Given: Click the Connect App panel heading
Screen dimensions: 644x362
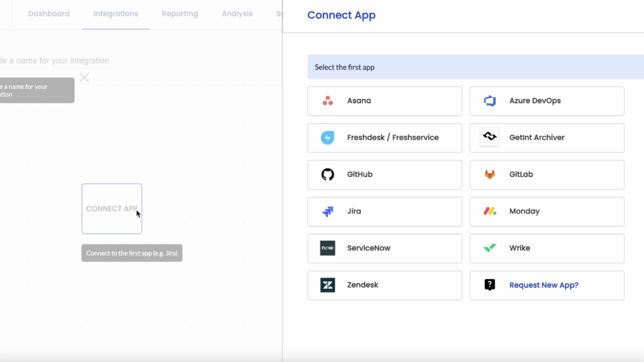Looking at the screenshot, I should pyautogui.click(x=341, y=15).
